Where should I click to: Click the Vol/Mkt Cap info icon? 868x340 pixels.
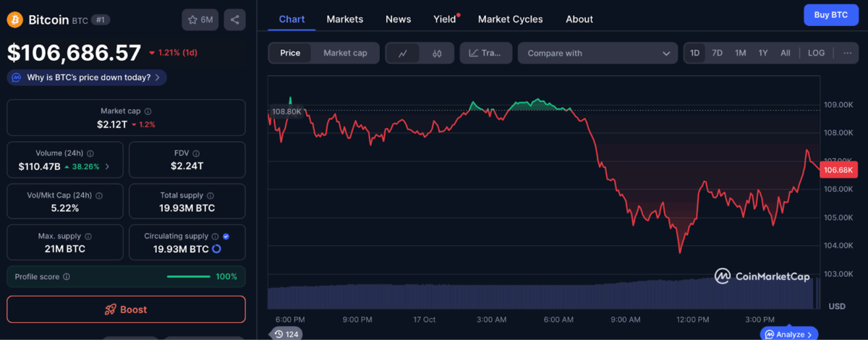tap(99, 195)
